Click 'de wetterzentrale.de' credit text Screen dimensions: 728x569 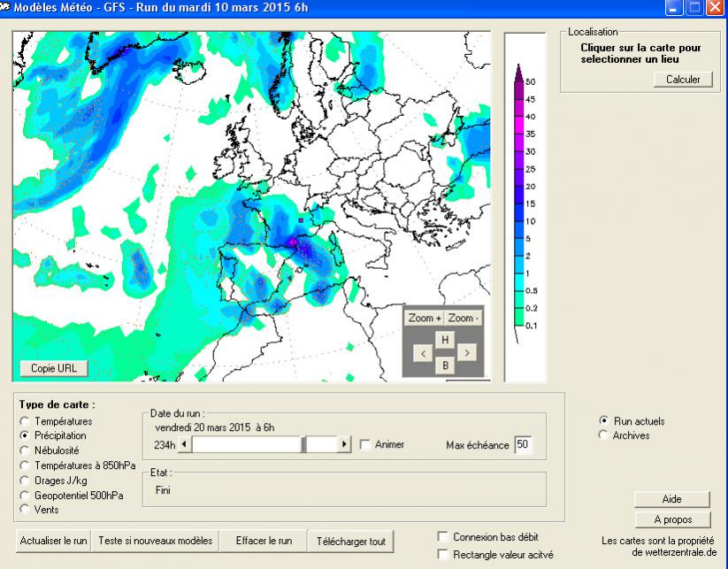pyautogui.click(x=674, y=552)
